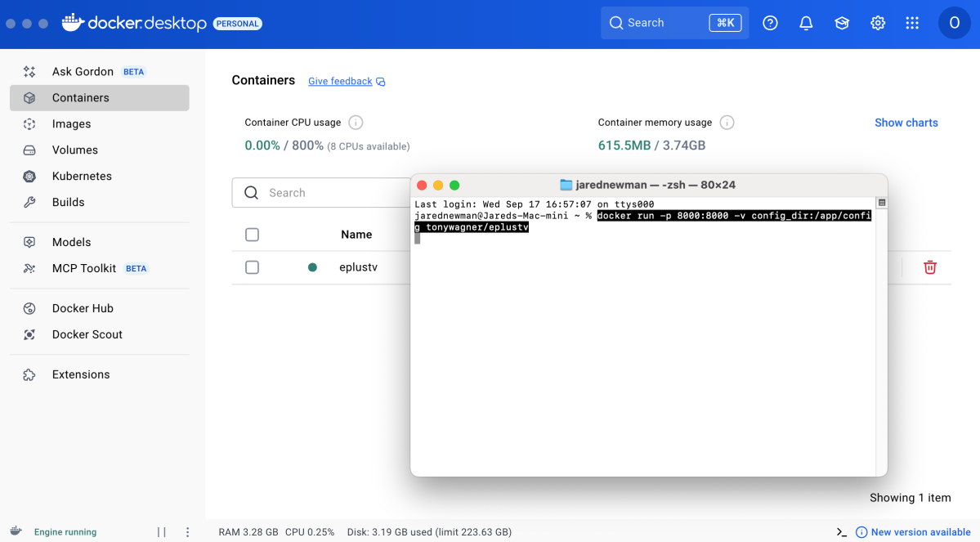Click CPU usage info icon
Viewport: 980px width, 542px height.
pos(356,123)
